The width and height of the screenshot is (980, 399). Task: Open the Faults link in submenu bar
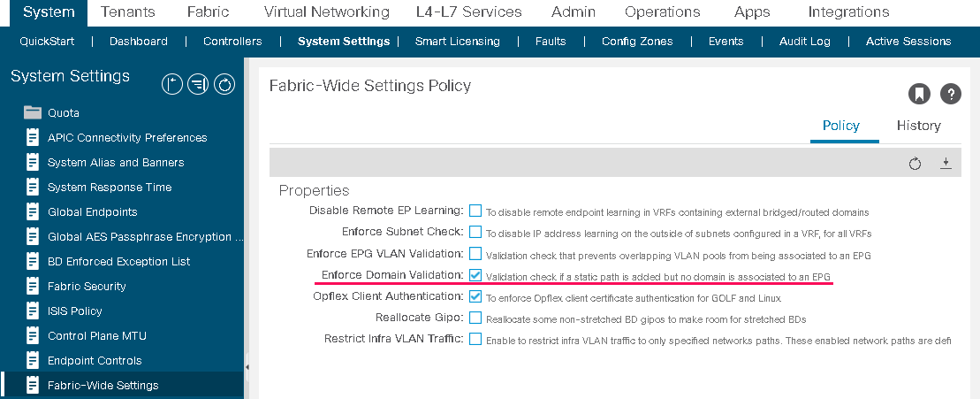551,42
